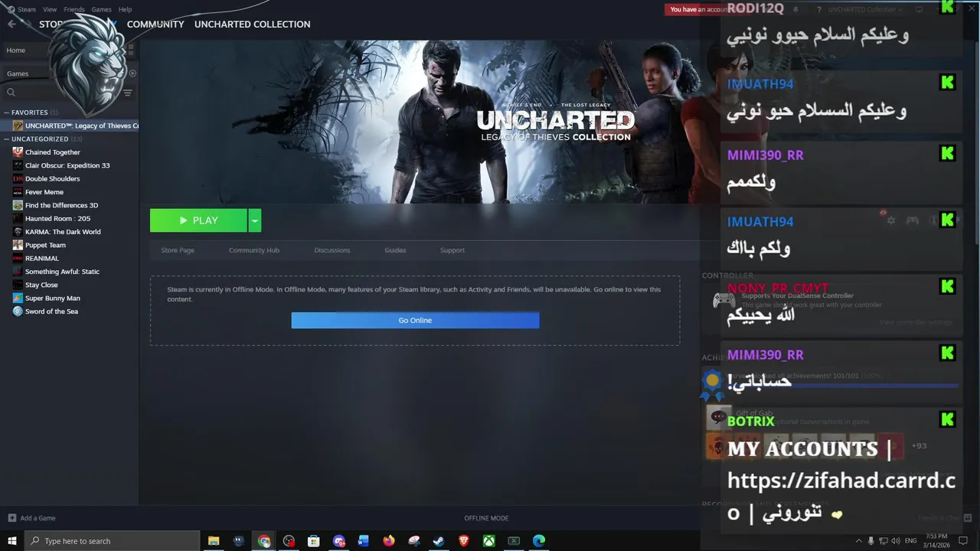Select UNCHARTED Legacy of Thieves in list
Image resolution: width=980 pixels, height=551 pixels.
coord(70,126)
